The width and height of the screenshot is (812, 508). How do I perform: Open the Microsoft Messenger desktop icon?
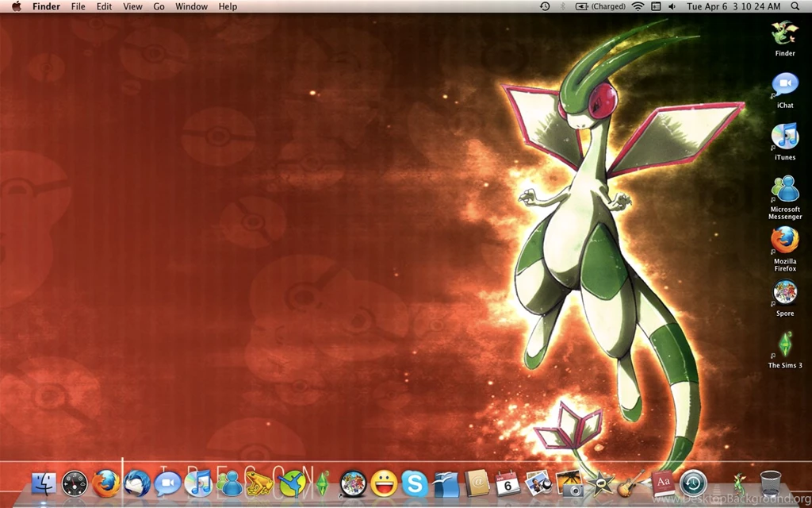tap(785, 190)
